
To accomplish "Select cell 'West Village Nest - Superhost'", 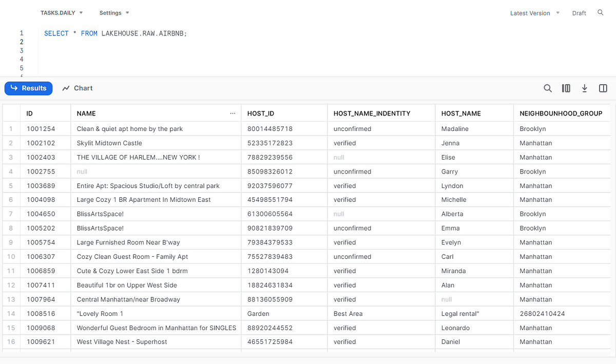I will click(x=156, y=342).
